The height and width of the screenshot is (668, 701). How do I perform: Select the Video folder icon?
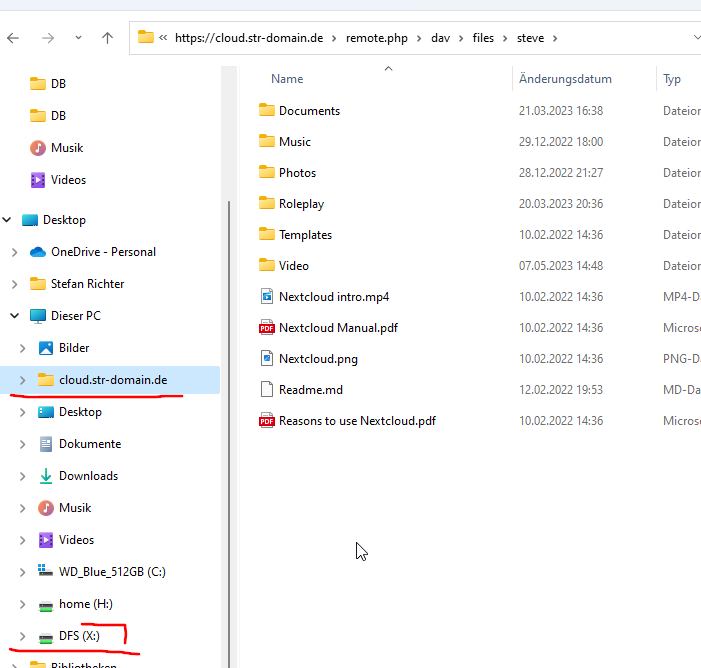pos(267,265)
